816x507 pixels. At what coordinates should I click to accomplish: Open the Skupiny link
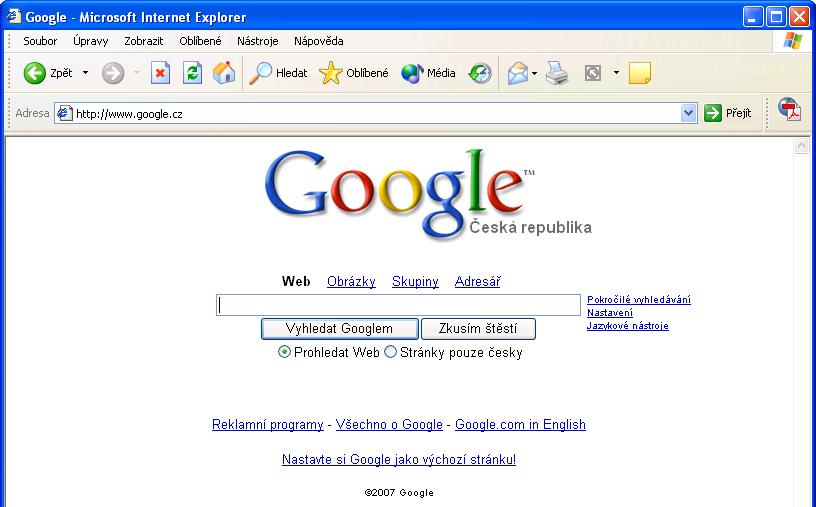pos(415,282)
